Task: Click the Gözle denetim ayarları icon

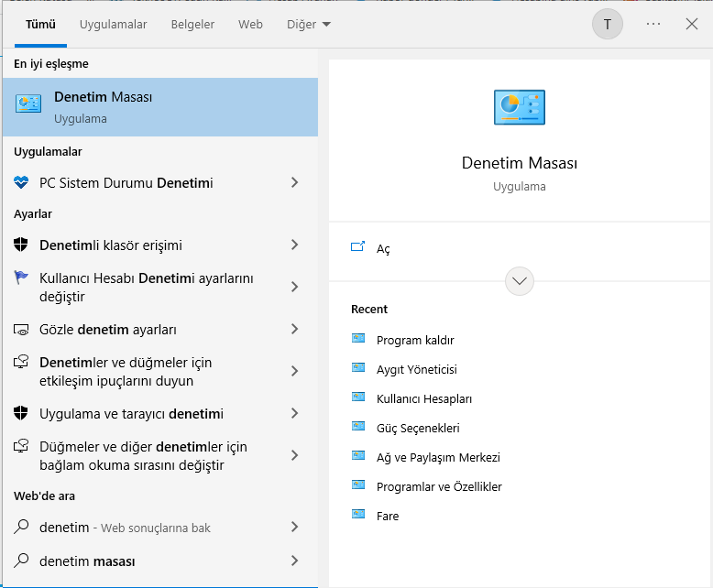Action: coord(22,330)
